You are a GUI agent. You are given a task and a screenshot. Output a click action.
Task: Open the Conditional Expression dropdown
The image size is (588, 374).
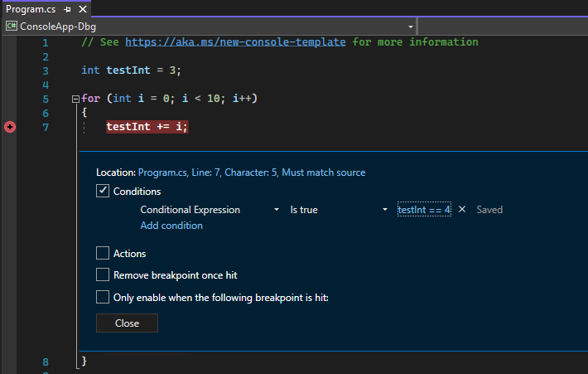click(x=210, y=210)
